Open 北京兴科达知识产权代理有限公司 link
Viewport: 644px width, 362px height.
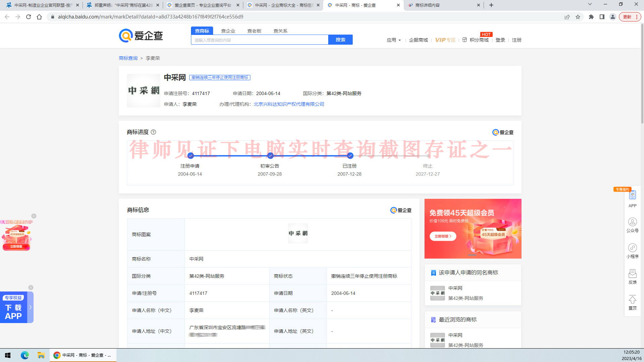coord(289,104)
